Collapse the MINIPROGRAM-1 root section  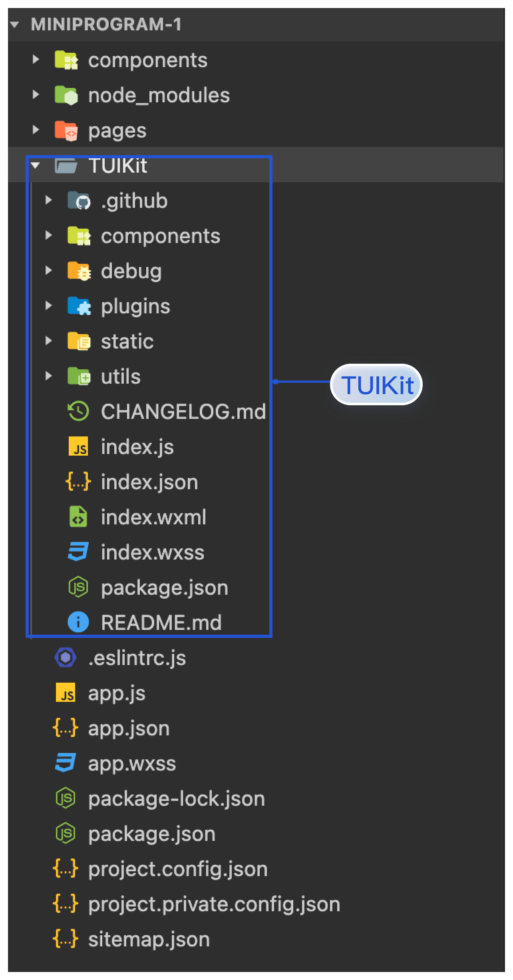[15, 25]
